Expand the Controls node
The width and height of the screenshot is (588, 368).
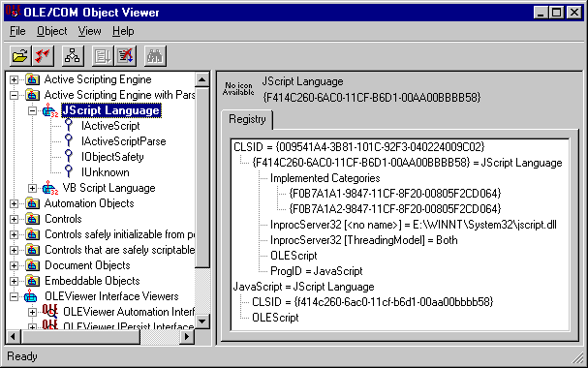point(14,219)
